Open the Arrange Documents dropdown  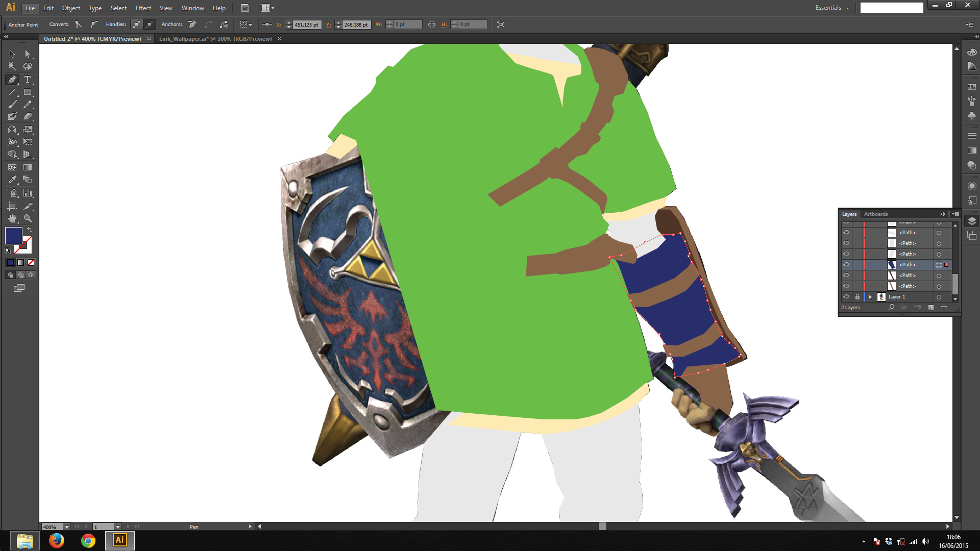point(267,8)
